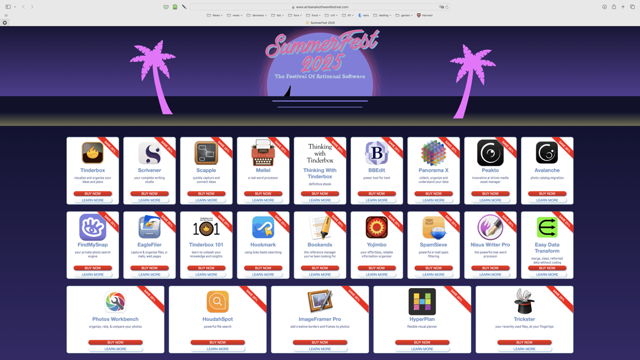
Task: Click LEARN MORE under Yojimbo
Action: pyautogui.click(x=376, y=275)
